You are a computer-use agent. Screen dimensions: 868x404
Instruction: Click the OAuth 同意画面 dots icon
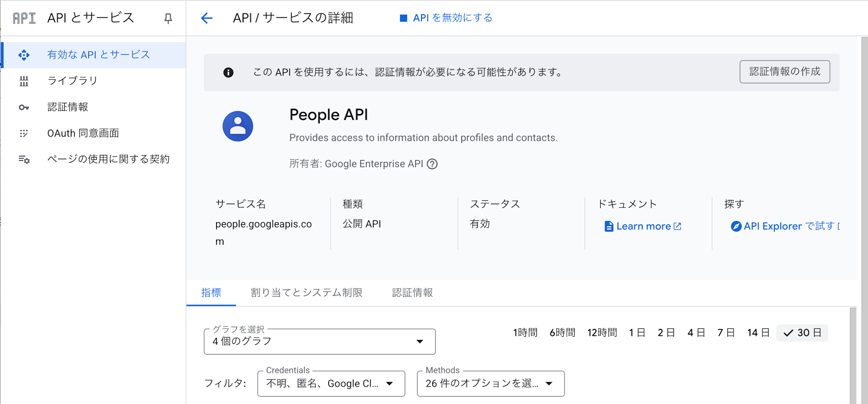tap(24, 133)
